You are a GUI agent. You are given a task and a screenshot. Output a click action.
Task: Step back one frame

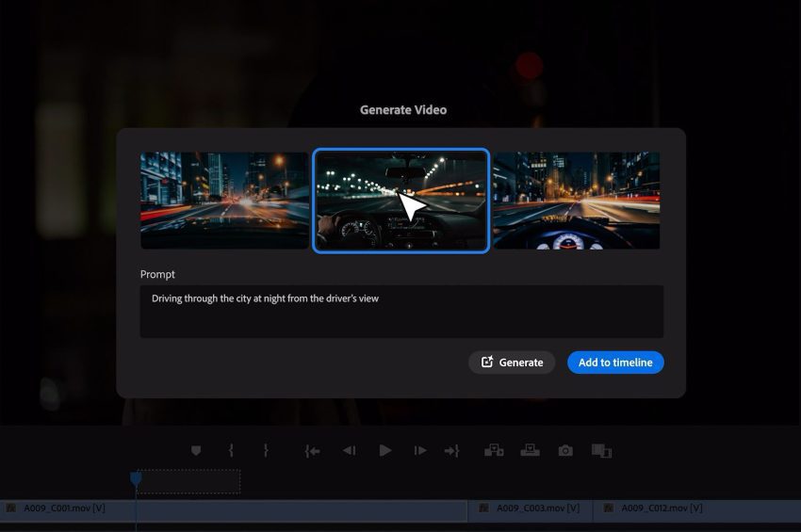(349, 451)
